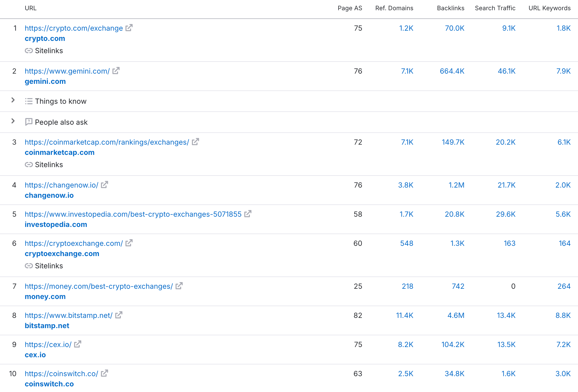Open external link icon for changenow.io URL
The height and width of the screenshot is (392, 578).
(105, 185)
